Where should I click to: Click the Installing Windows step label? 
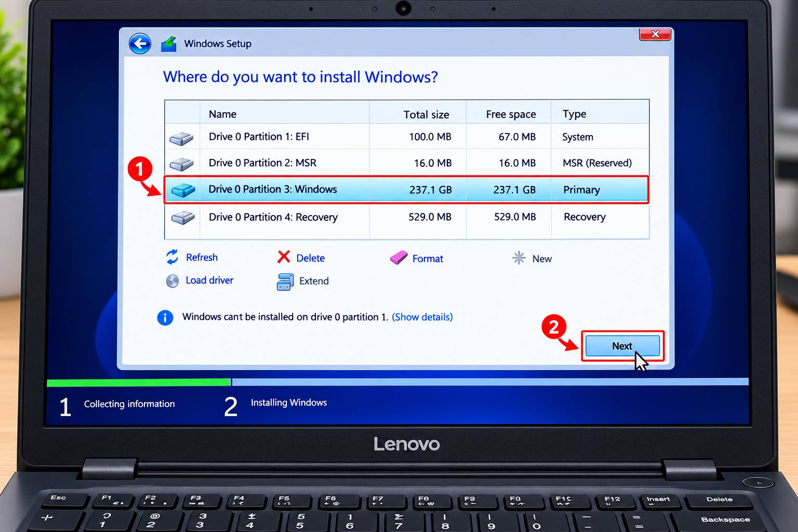pyautogui.click(x=289, y=403)
